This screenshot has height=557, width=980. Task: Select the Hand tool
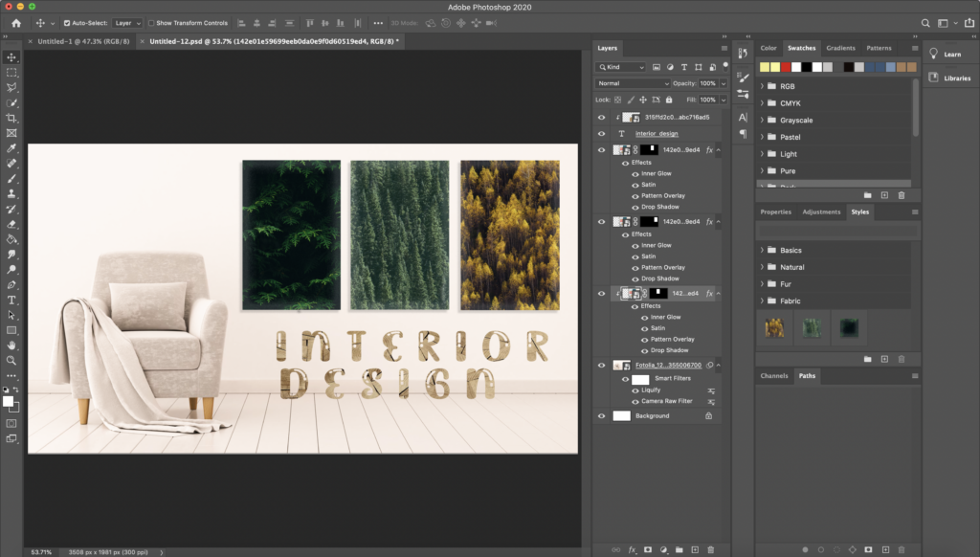pos(11,345)
